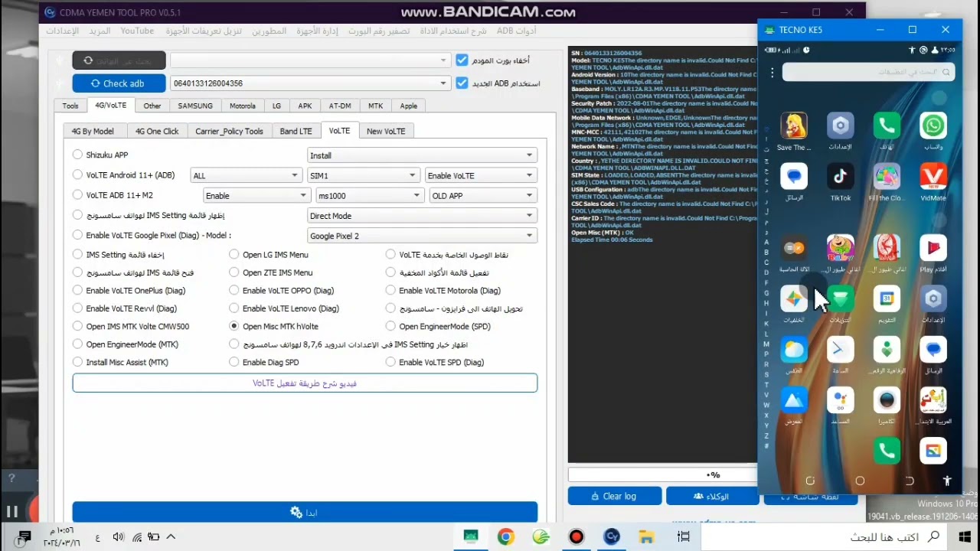This screenshot has height=551, width=980.
Task: Click the Windows Start button
Action: 963,536
